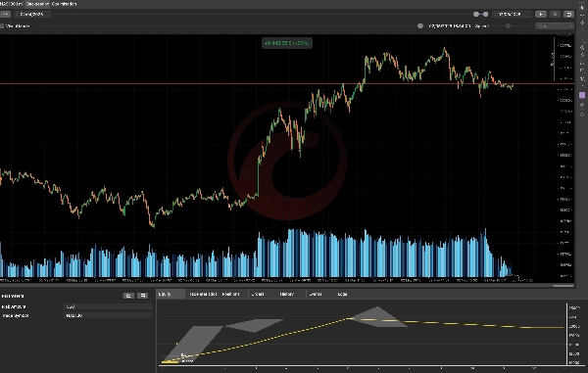This screenshot has width=588, height=373.
Task: Click the green profit label on chart
Action: coord(287,43)
